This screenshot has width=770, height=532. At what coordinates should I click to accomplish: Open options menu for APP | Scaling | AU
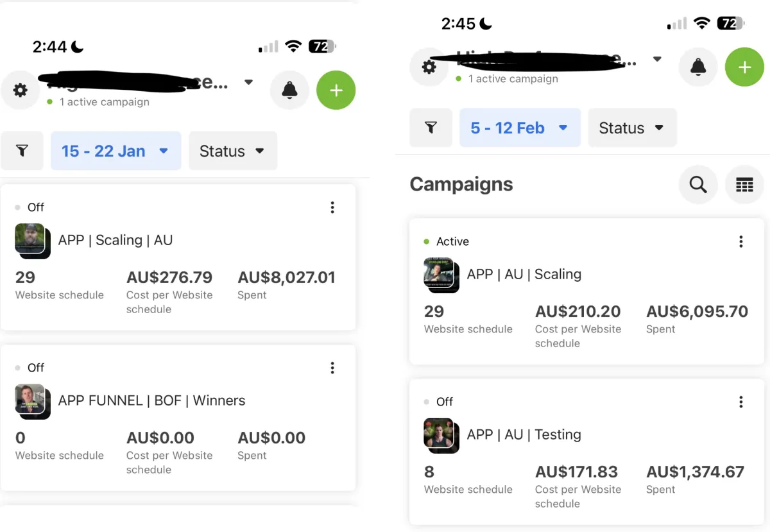pos(332,207)
